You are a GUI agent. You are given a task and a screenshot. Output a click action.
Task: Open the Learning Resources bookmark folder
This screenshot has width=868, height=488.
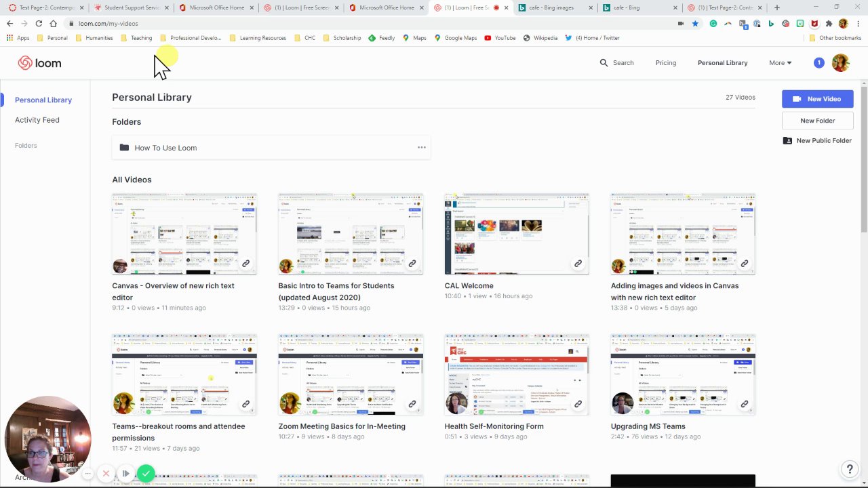click(x=258, y=38)
